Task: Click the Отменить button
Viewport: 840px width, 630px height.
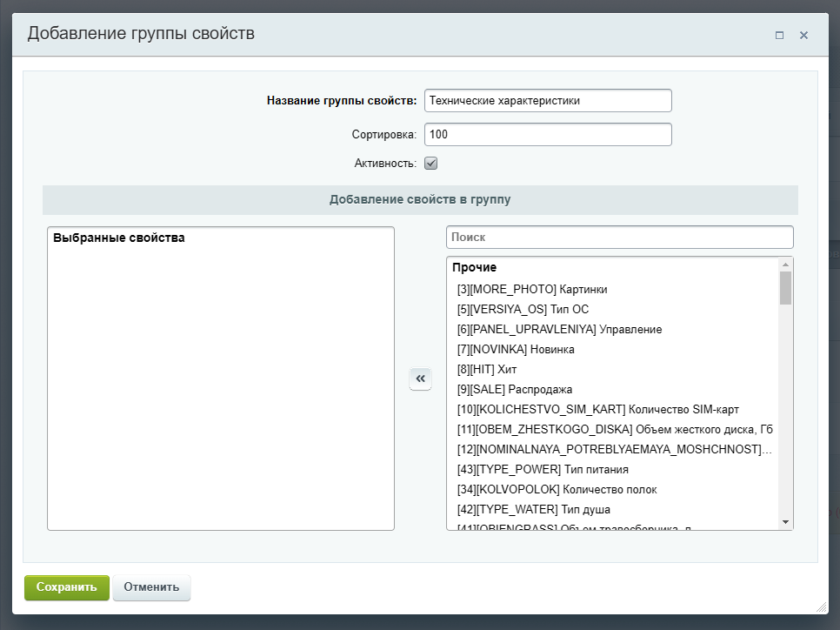Action: (151, 587)
